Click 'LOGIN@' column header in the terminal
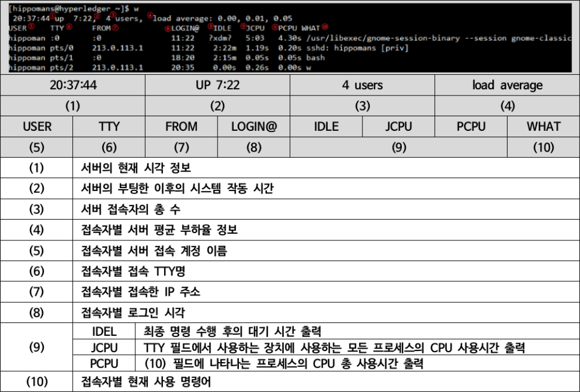The height and width of the screenshot is (392, 580). (185, 28)
